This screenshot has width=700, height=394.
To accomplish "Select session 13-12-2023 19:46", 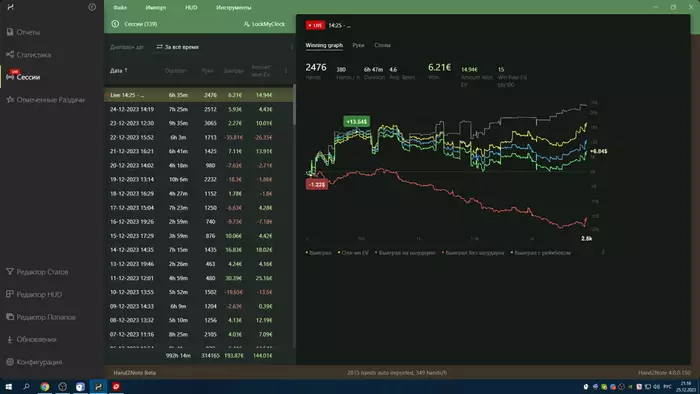I will [x=199, y=264].
